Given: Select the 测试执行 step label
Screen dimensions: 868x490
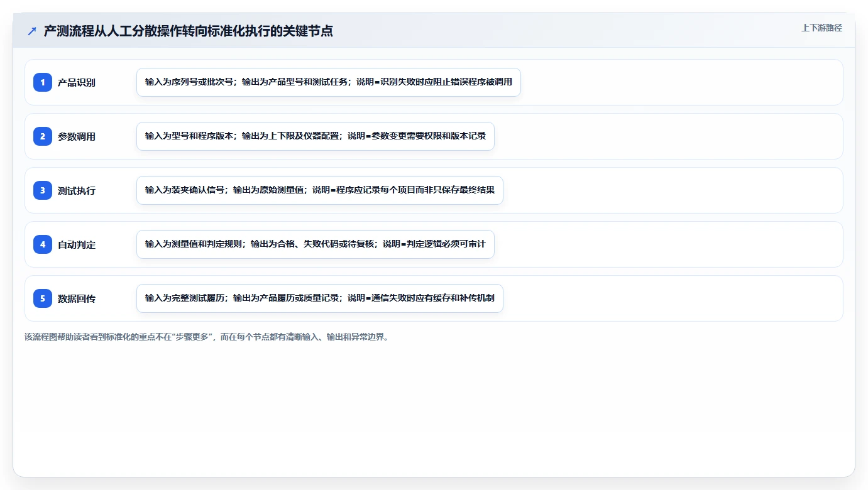Looking at the screenshot, I should pos(77,190).
